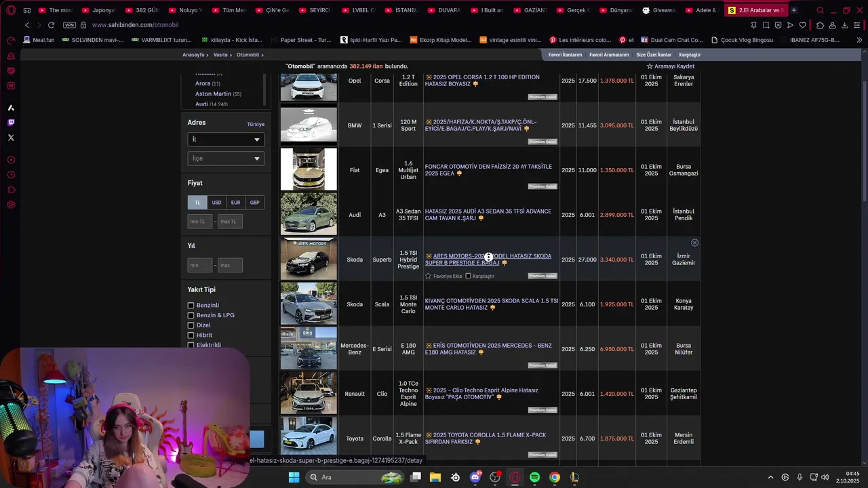The image size is (868, 488).
Task: Show more bookmarks with double chevron
Action: tap(859, 40)
